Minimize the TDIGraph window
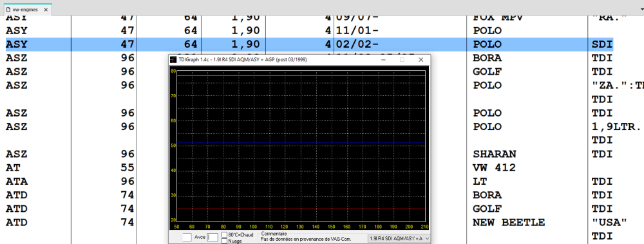This screenshot has width=644, height=244. pos(383,60)
